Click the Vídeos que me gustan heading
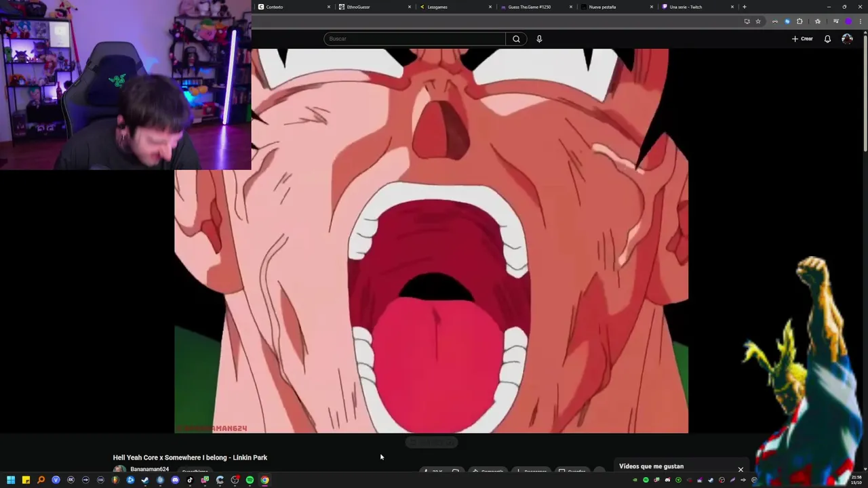The image size is (868, 488). tap(651, 466)
